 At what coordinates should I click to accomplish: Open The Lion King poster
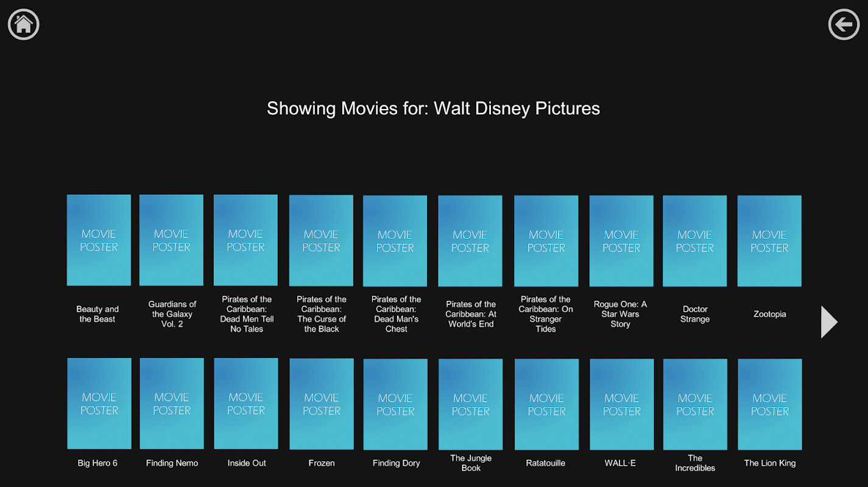tap(771, 404)
